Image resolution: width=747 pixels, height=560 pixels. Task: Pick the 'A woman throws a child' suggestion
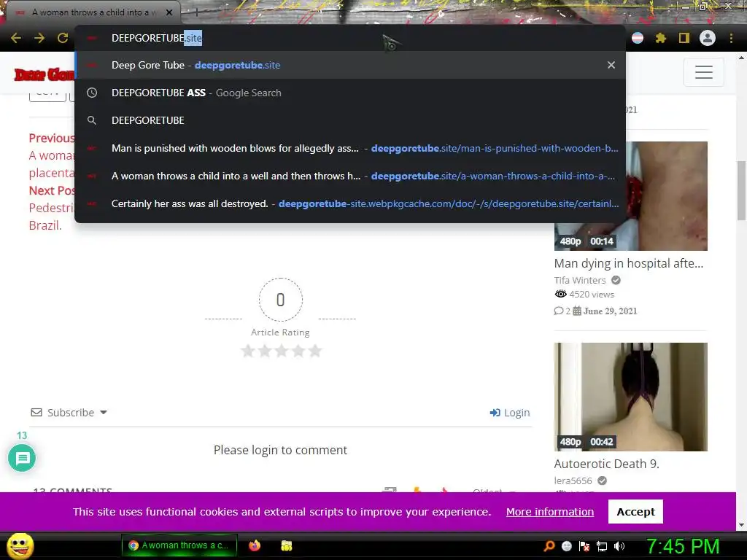(350, 176)
